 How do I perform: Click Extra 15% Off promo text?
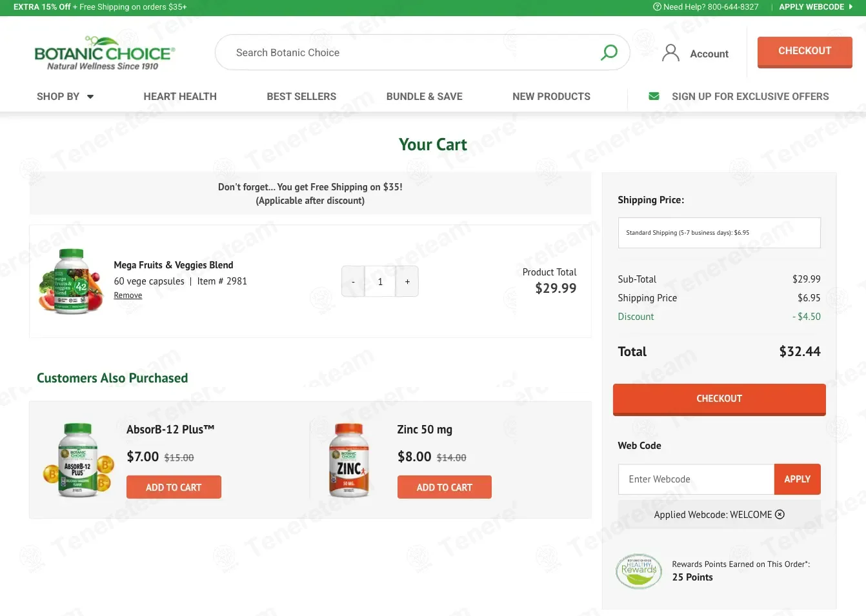point(42,7)
